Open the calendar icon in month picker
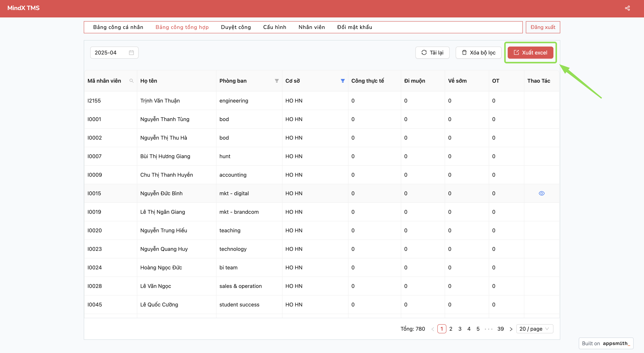 click(131, 53)
